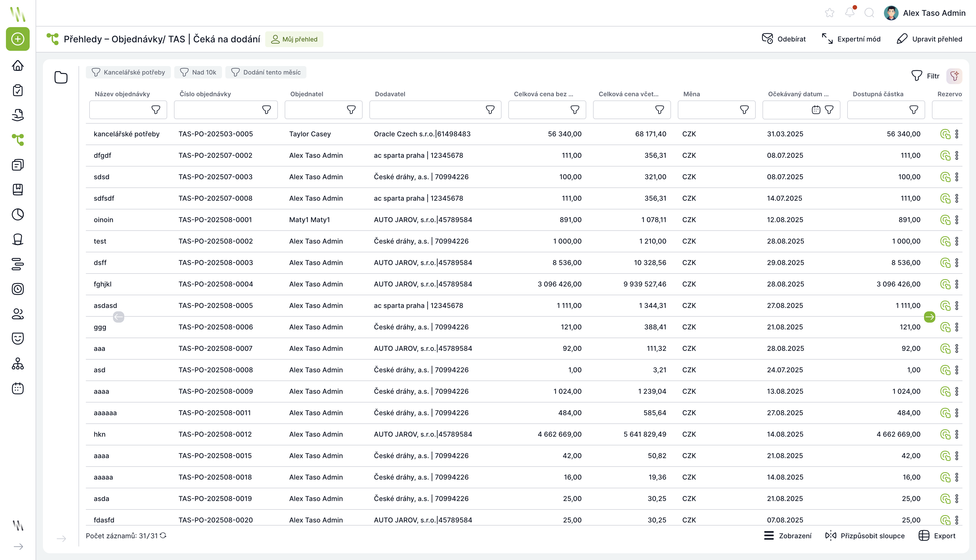976x560 pixels.
Task: Click the calendar icon in sidebar
Action: coord(18,388)
